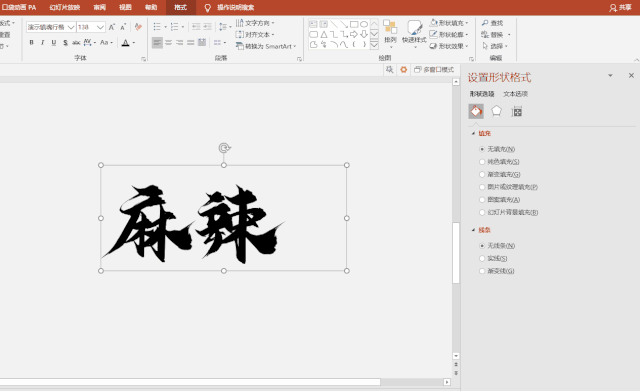Image resolution: width=640 pixels, height=391 pixels.
Task: Select No line (无线条) option
Action: [497, 246]
